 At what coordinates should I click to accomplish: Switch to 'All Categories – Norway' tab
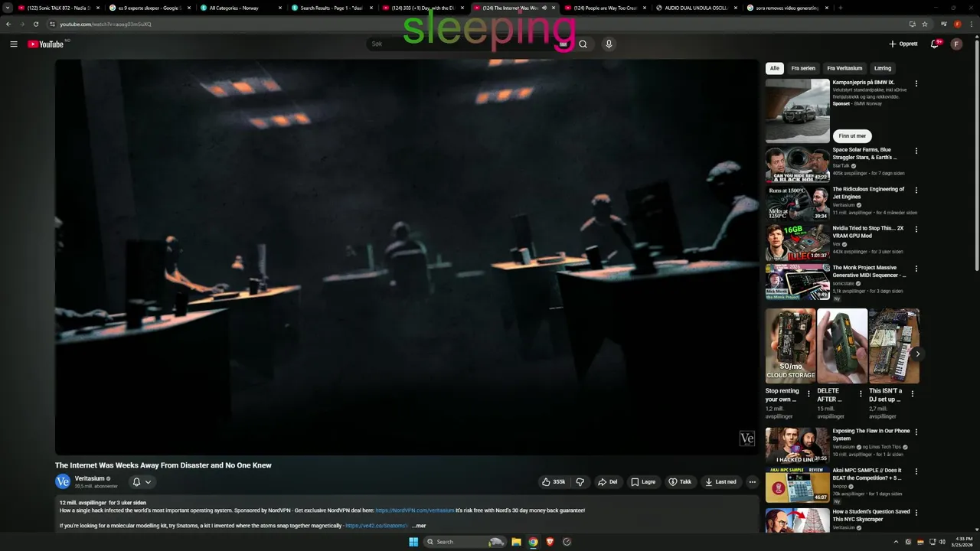(240, 8)
